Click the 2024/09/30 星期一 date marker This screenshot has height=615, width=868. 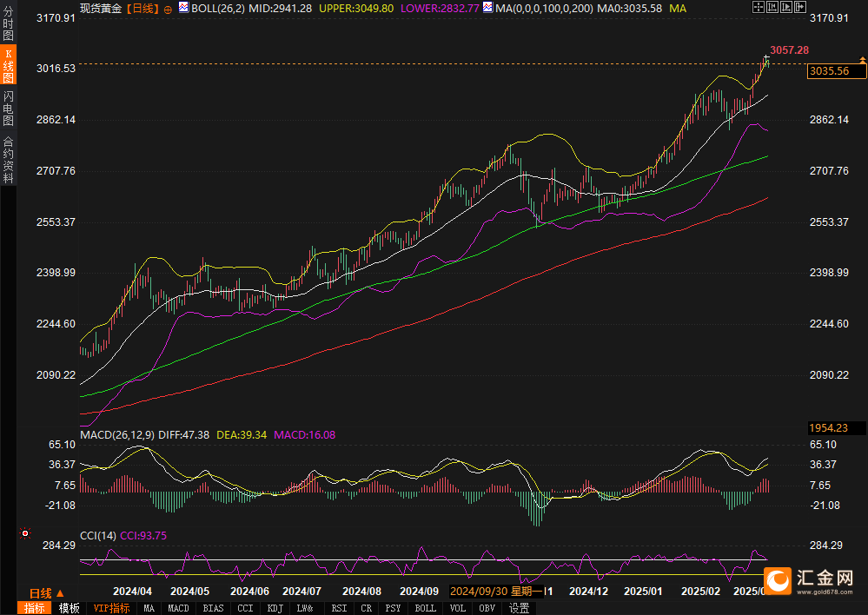tap(495, 592)
